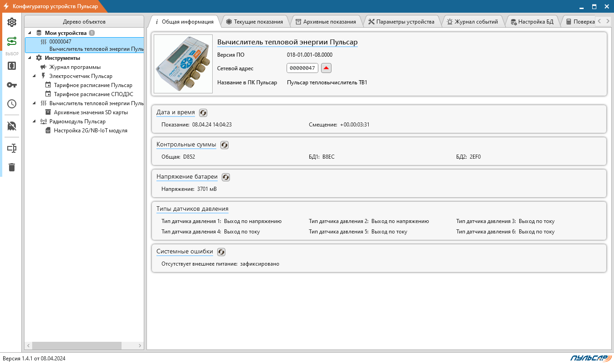Click the Сетевой адрес input field
Image resolution: width=614 pixels, height=364 pixels.
pos(302,68)
